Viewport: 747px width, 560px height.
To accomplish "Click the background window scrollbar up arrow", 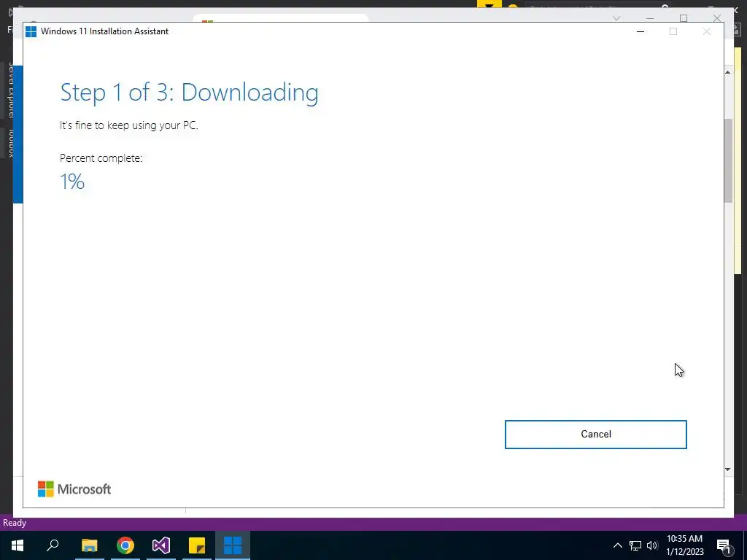I will pos(728,72).
